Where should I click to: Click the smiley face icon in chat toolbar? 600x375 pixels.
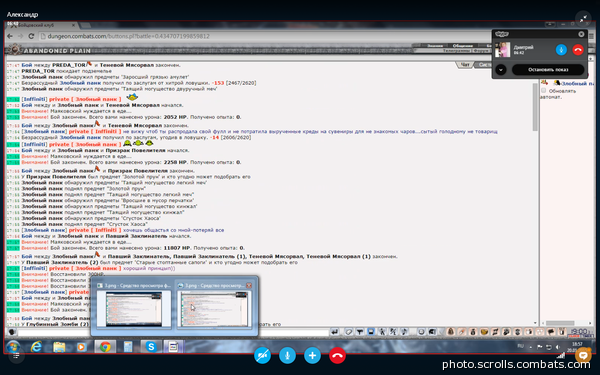click(421, 332)
